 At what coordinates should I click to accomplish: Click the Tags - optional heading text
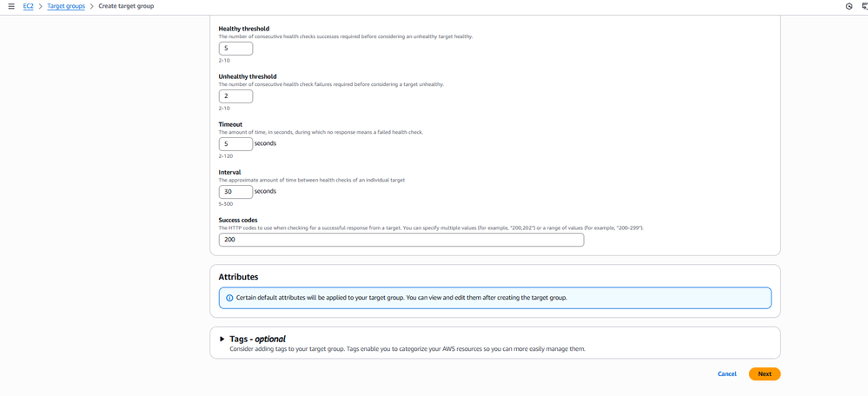[x=257, y=339]
